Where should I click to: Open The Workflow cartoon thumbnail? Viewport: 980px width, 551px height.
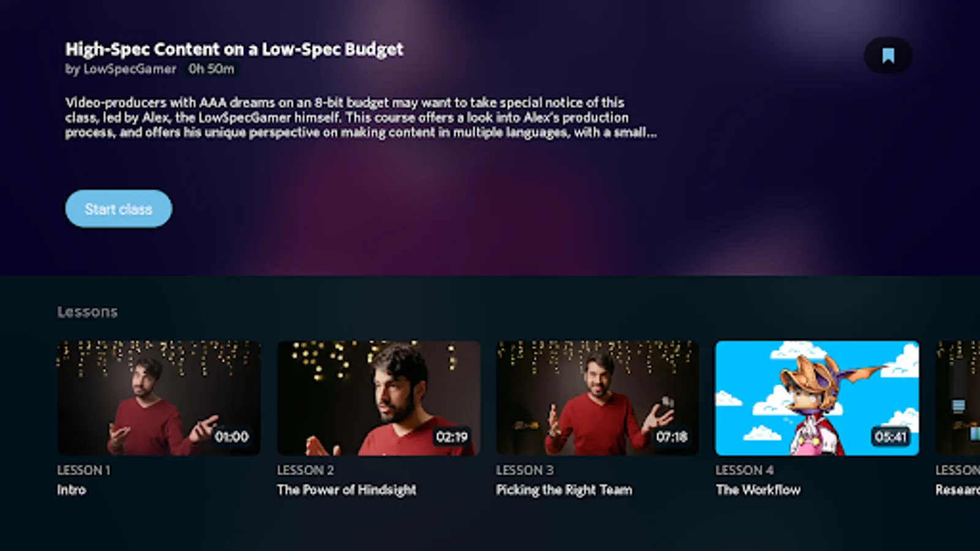[x=817, y=398]
